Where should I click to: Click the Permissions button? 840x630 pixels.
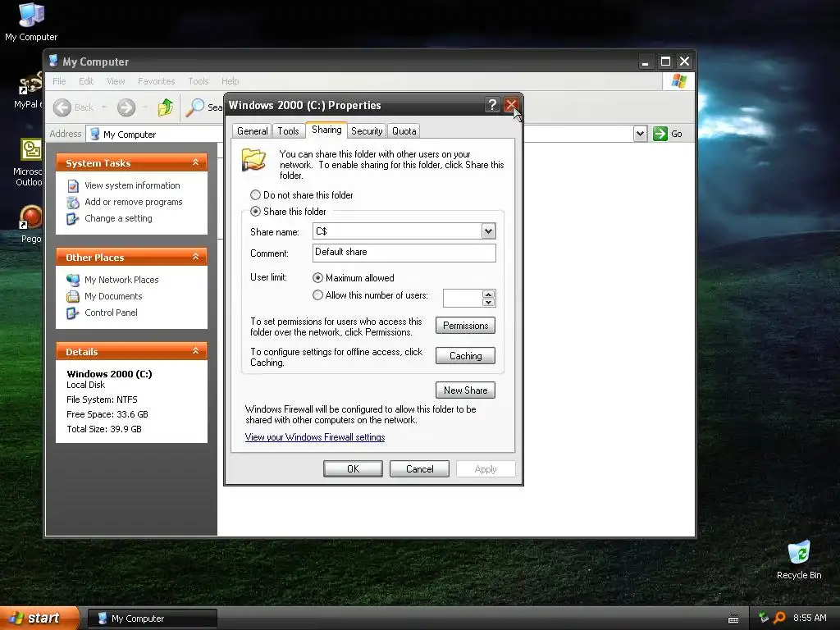click(x=466, y=326)
